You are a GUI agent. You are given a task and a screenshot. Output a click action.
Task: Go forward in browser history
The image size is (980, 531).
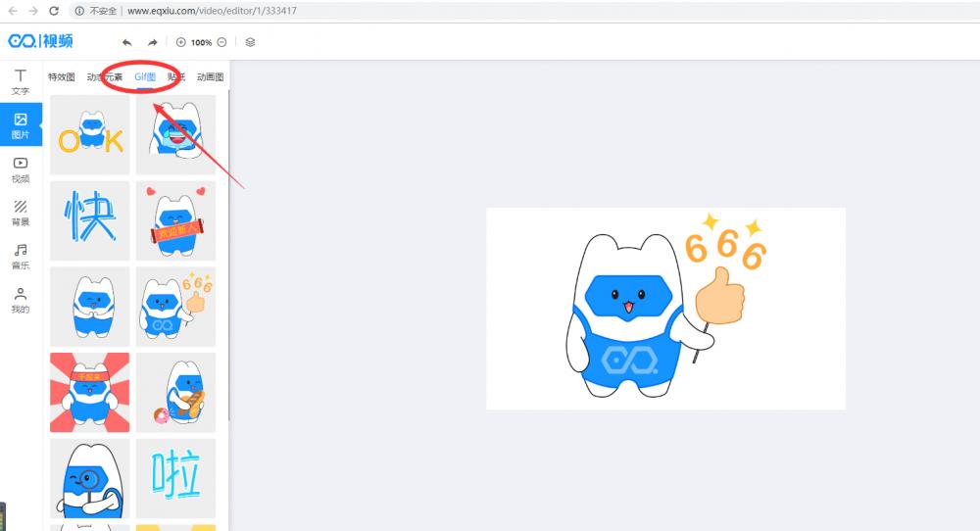[x=33, y=11]
